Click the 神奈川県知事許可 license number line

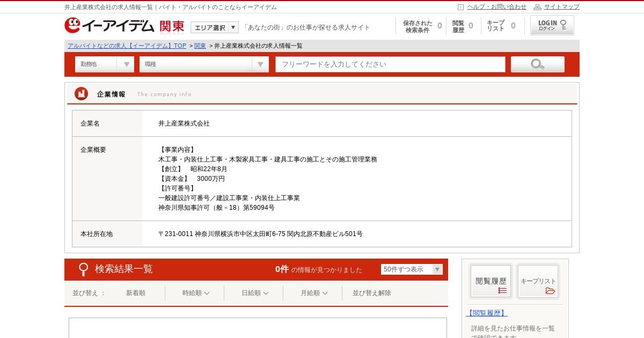[x=216, y=208]
